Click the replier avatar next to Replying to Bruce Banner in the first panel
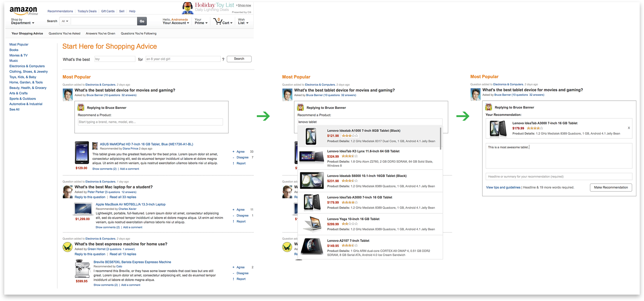This screenshot has width=644, height=301. (x=81, y=107)
